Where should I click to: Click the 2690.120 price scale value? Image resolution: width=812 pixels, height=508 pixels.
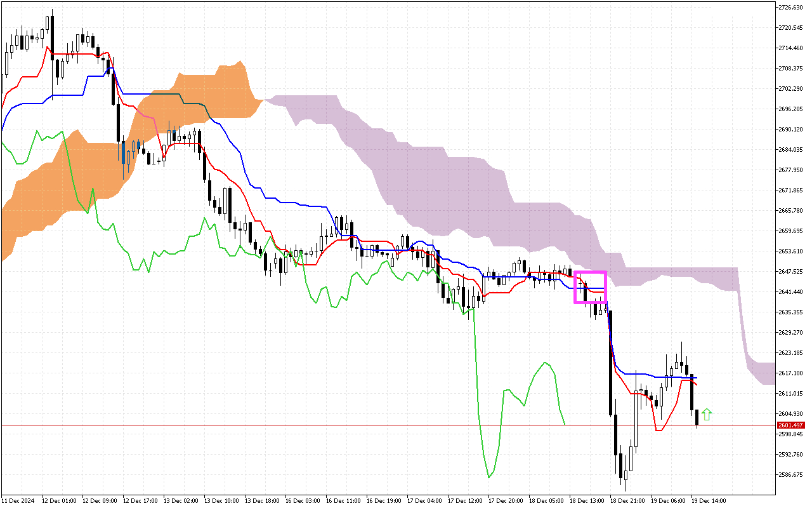tap(790, 130)
